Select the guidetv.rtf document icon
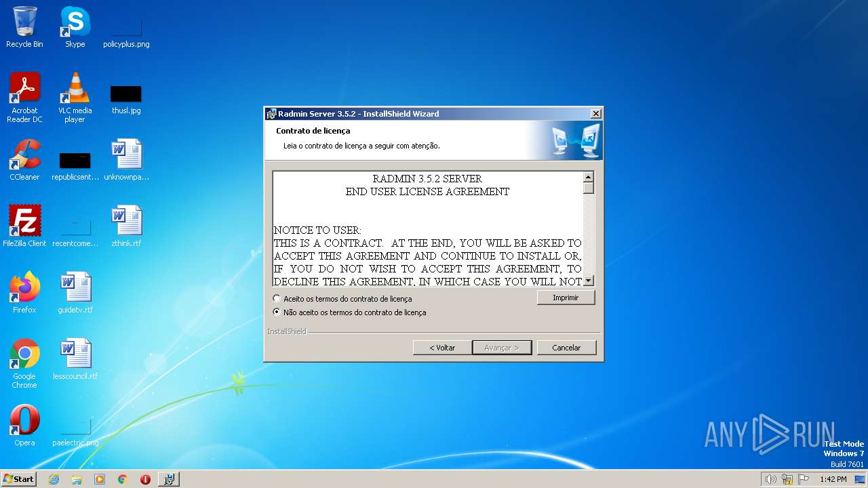This screenshot has height=488, width=868. coord(75,293)
